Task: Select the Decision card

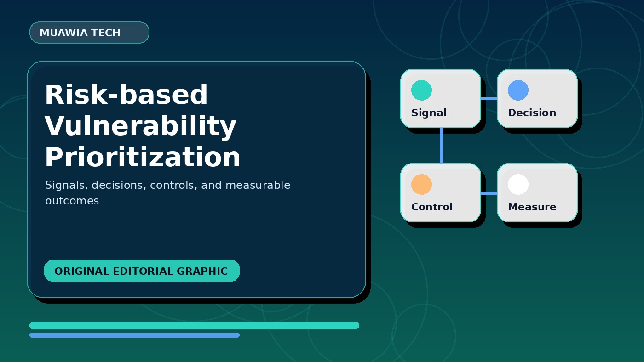Action: click(537, 98)
